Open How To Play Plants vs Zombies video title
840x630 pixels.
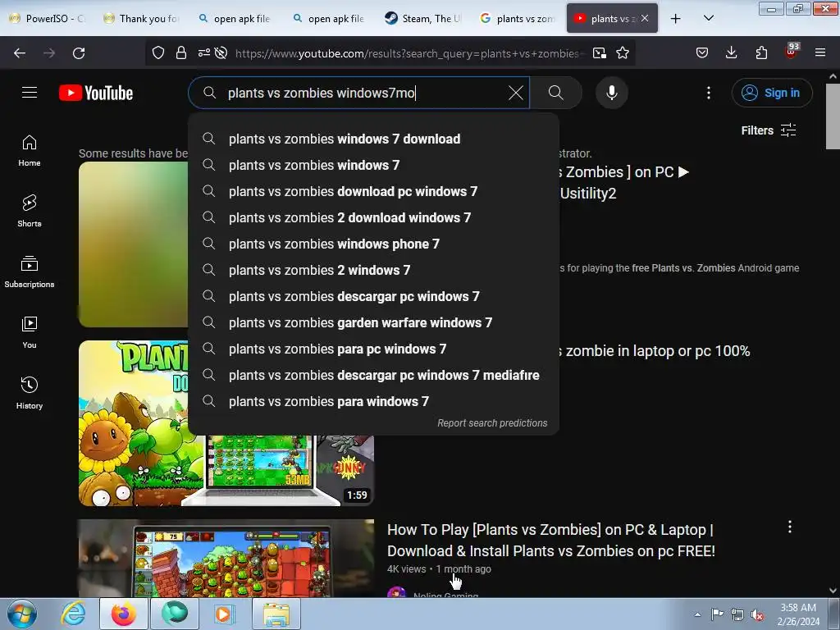550,540
